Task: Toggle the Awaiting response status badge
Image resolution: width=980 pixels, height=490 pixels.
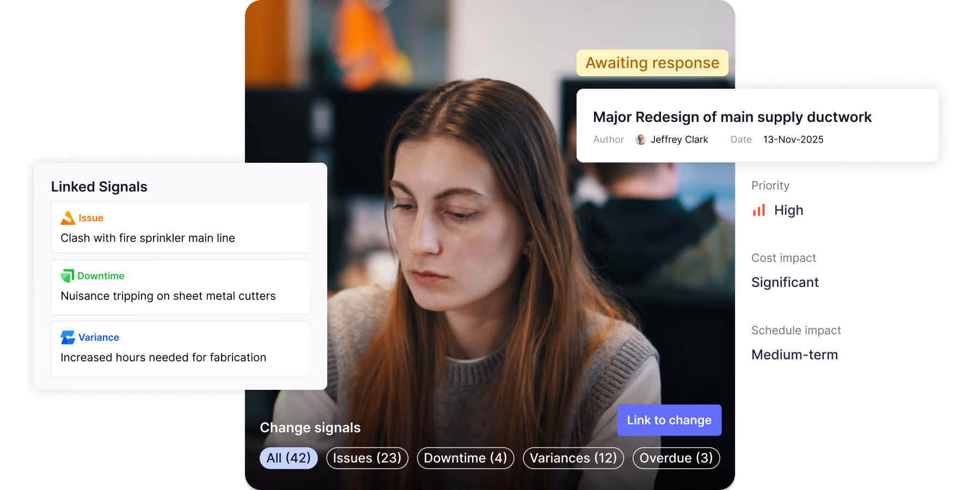Action: click(x=652, y=62)
